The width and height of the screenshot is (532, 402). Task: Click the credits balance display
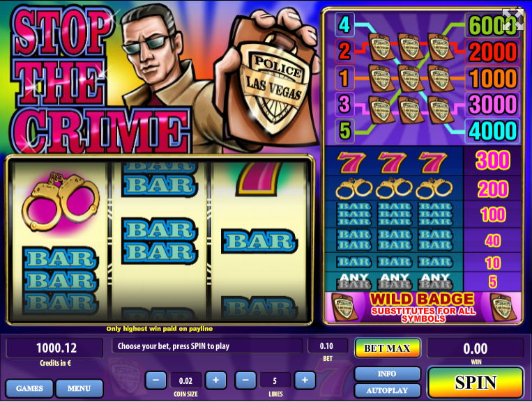pos(54,348)
